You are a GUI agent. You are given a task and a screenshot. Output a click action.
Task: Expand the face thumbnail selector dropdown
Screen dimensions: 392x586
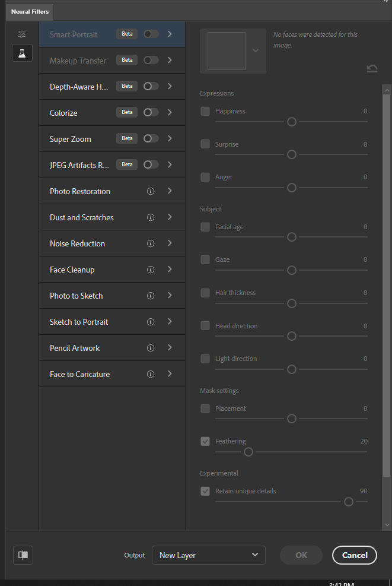pyautogui.click(x=256, y=51)
